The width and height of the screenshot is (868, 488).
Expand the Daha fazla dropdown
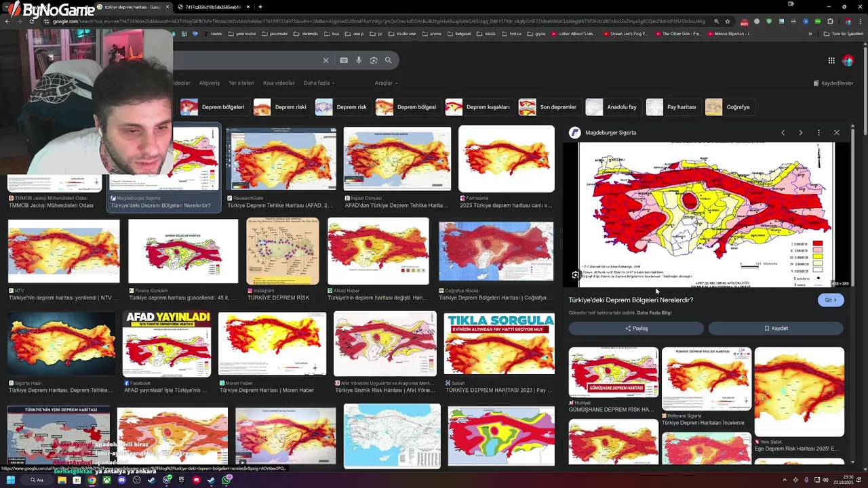[319, 83]
